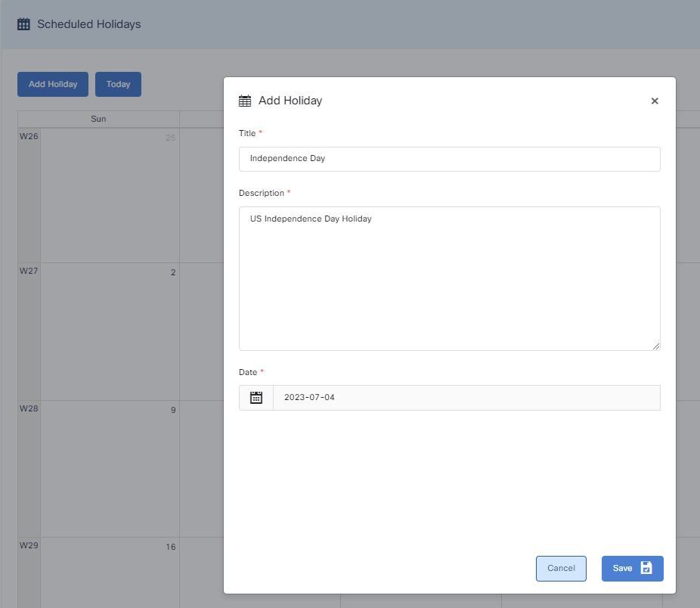The width and height of the screenshot is (700, 608).
Task: Select Sunday the 2nd on the calendar
Action: tap(172, 272)
